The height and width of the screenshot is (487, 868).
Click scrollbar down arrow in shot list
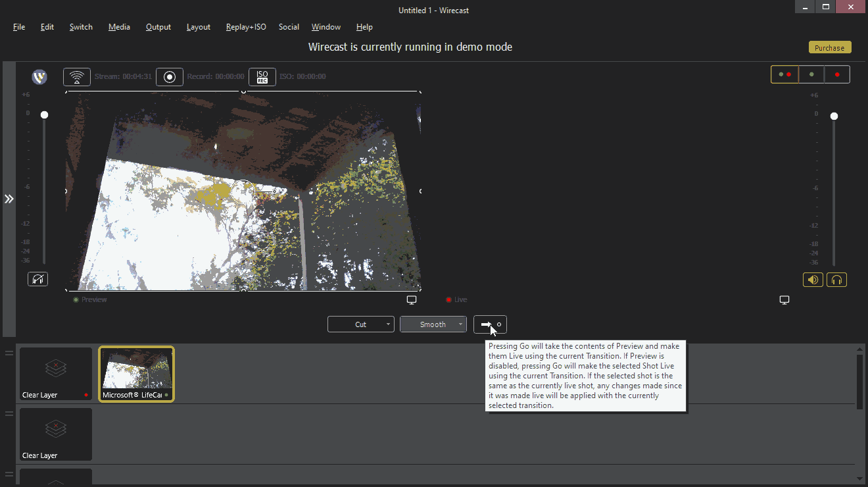coord(859,478)
